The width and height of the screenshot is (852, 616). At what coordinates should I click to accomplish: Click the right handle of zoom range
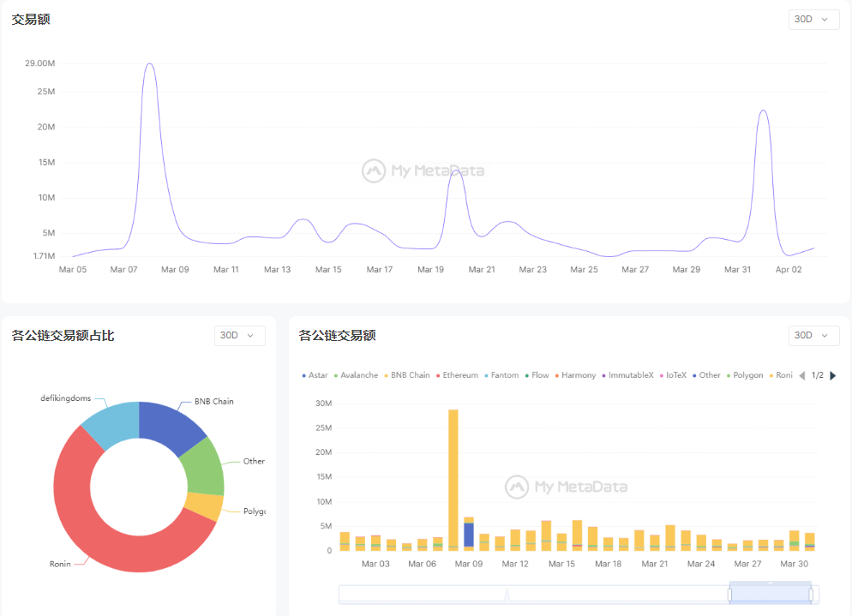(812, 594)
